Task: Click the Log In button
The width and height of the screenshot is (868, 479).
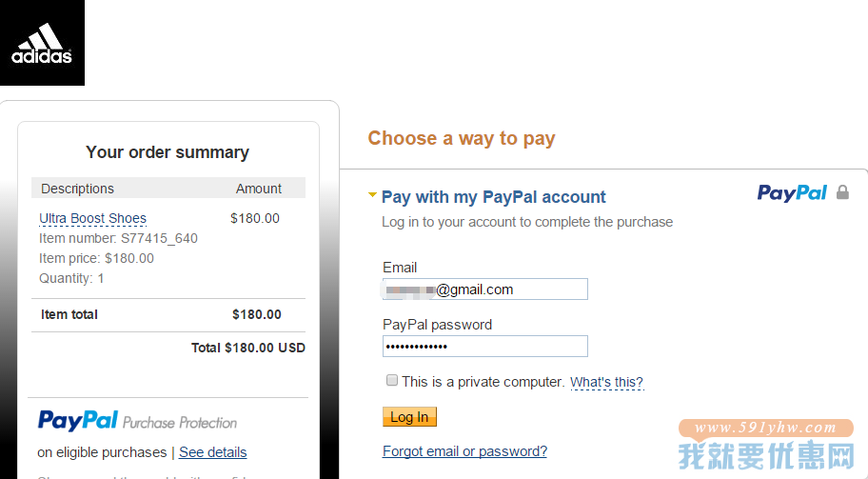Action: [409, 416]
